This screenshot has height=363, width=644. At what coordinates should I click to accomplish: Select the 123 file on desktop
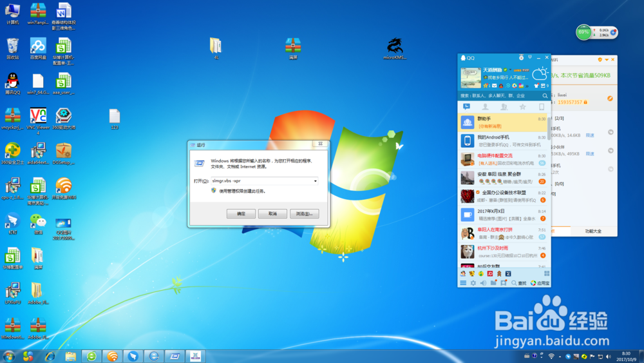115,119
